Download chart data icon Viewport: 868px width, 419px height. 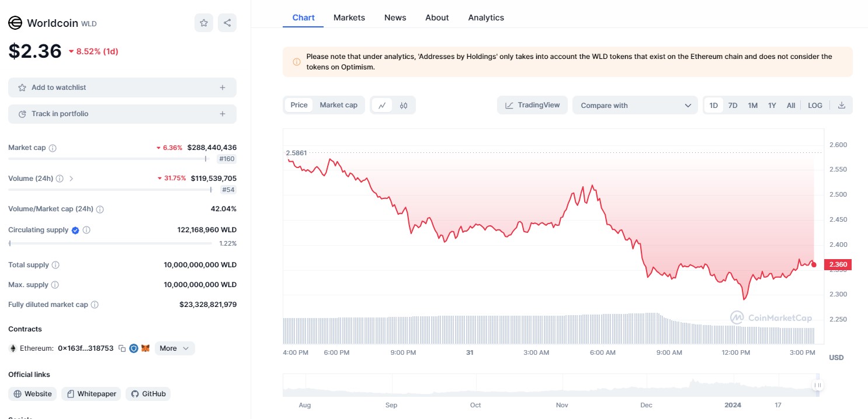[842, 105]
